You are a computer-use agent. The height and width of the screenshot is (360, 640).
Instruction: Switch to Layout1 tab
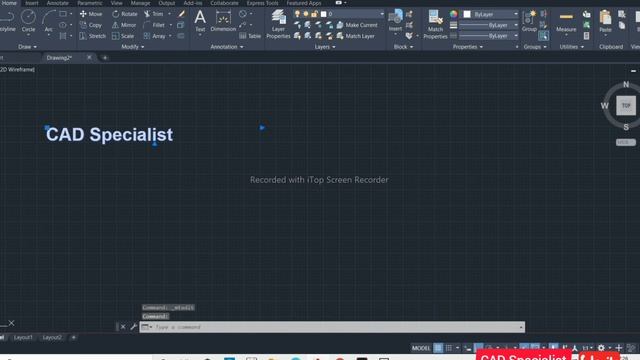coord(23,338)
